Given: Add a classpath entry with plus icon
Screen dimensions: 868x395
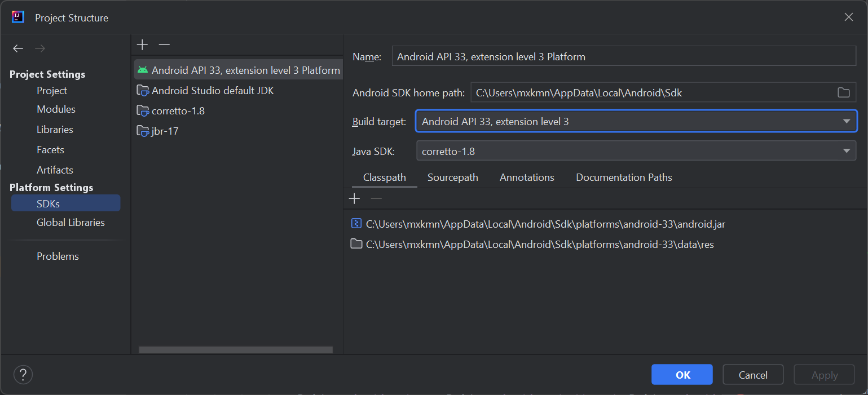Looking at the screenshot, I should point(354,198).
